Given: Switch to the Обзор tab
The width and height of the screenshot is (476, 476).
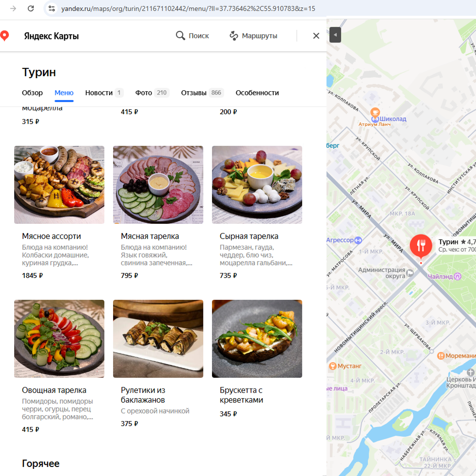Looking at the screenshot, I should coord(32,93).
